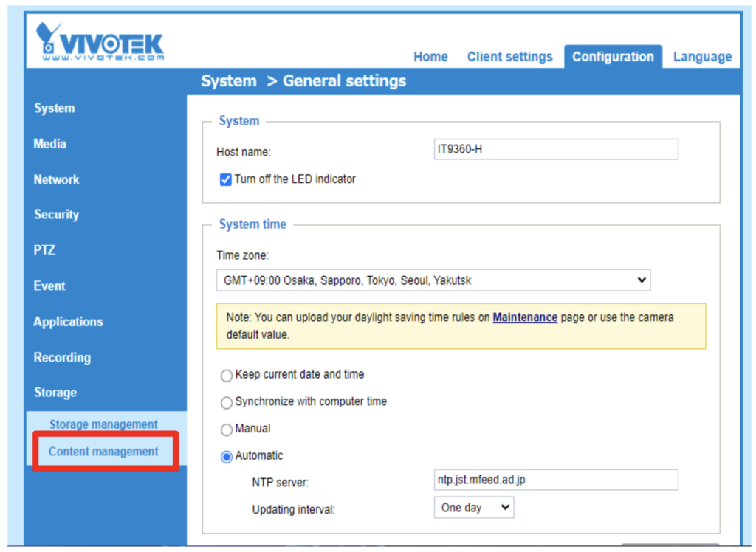Click the System > General settings page title
The image size is (756, 552).
[303, 81]
